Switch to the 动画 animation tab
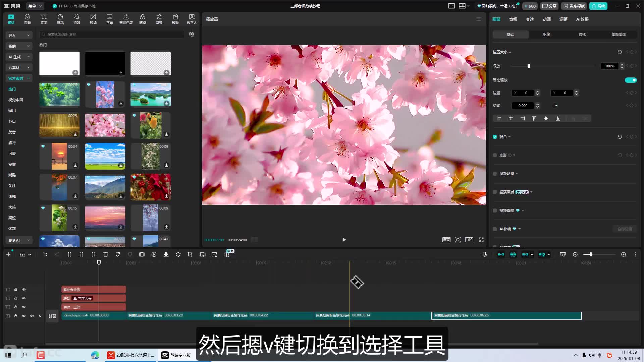The height and width of the screenshot is (362, 644). [546, 19]
